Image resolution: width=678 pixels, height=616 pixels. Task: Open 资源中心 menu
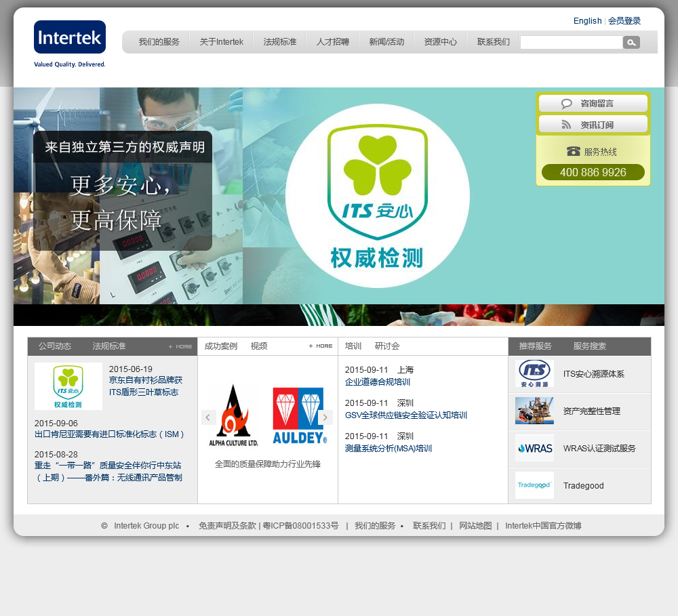point(440,42)
